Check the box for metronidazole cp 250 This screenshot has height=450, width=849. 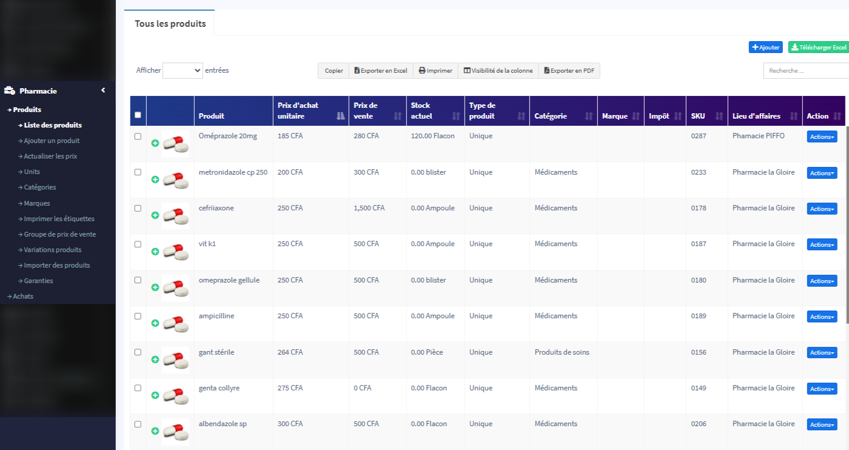click(138, 172)
